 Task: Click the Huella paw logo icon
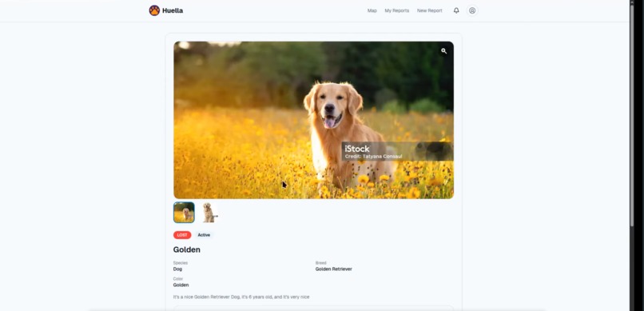[x=154, y=10]
